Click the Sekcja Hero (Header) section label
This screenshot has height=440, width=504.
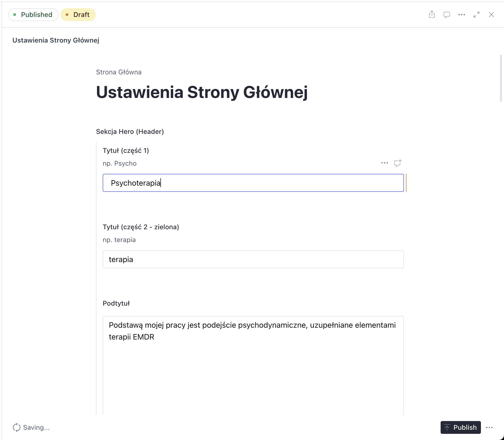(130, 132)
